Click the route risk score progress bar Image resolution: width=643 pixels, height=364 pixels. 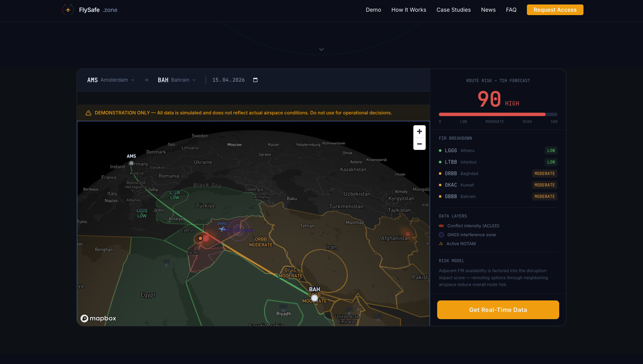498,114
